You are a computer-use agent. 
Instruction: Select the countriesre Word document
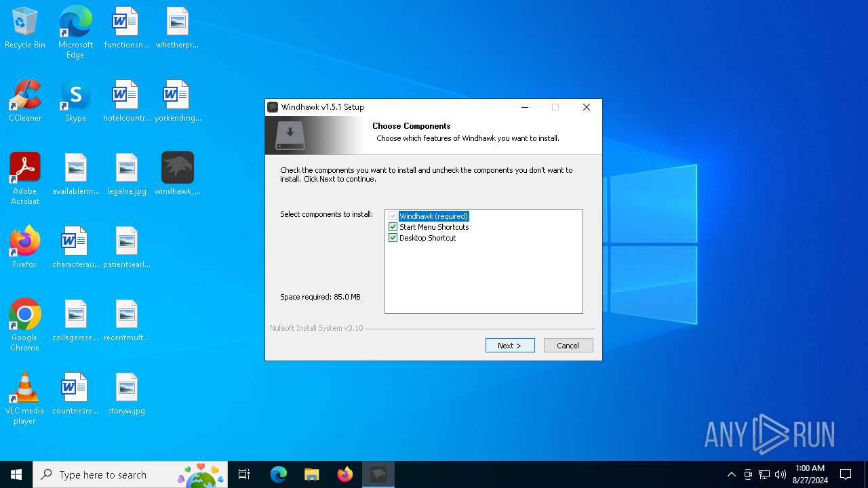75,394
